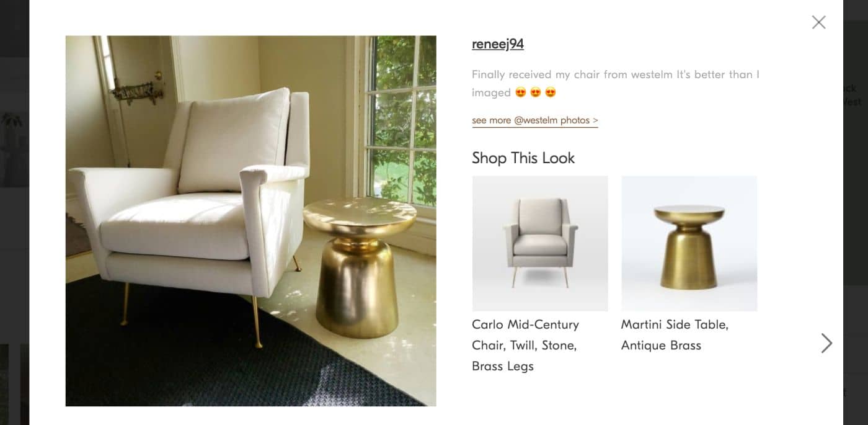Click the last heart-eyes emoji in the caption
This screenshot has width=868, height=425.
551,92
